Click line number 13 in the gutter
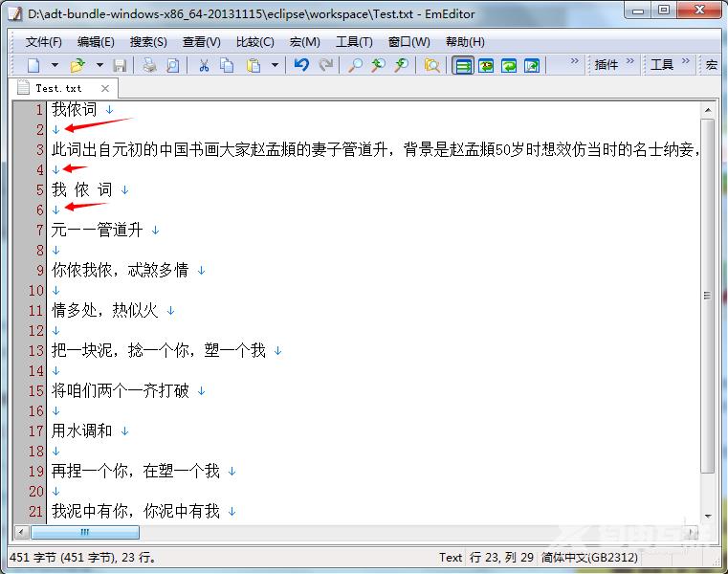The image size is (728, 574). point(35,351)
